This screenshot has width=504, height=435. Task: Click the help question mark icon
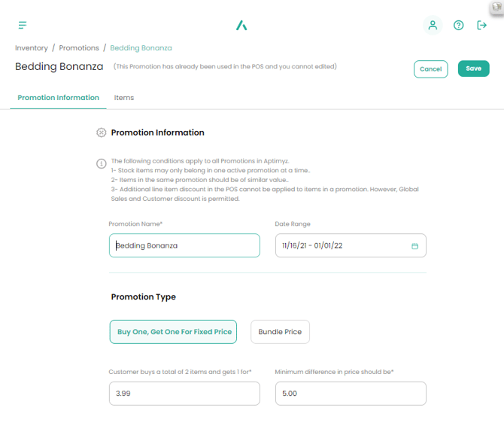(459, 26)
